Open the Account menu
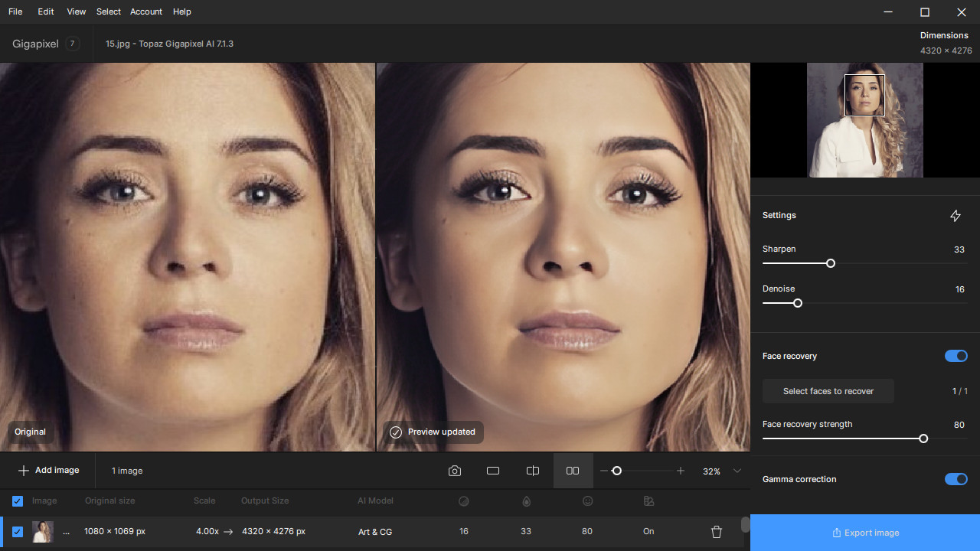This screenshot has height=551, width=980. click(145, 11)
